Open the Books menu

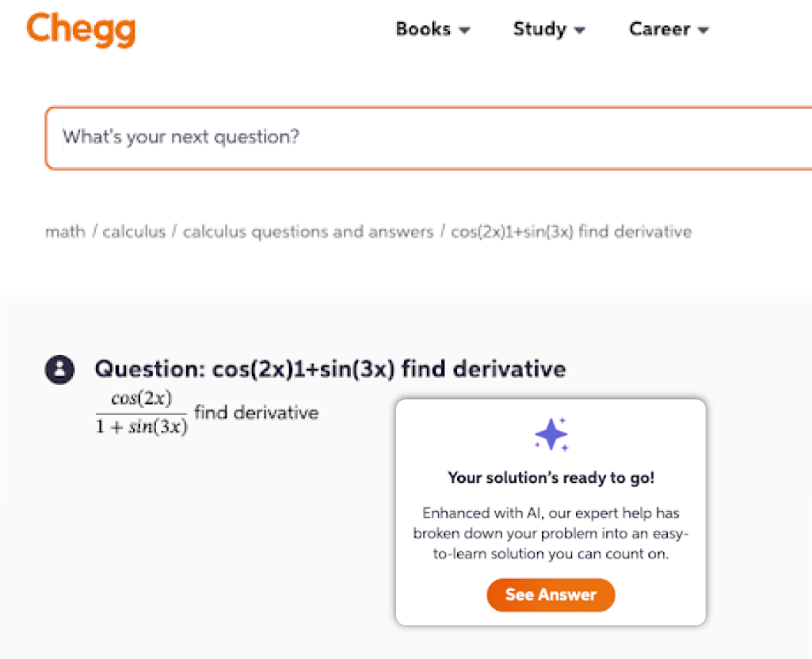click(423, 29)
